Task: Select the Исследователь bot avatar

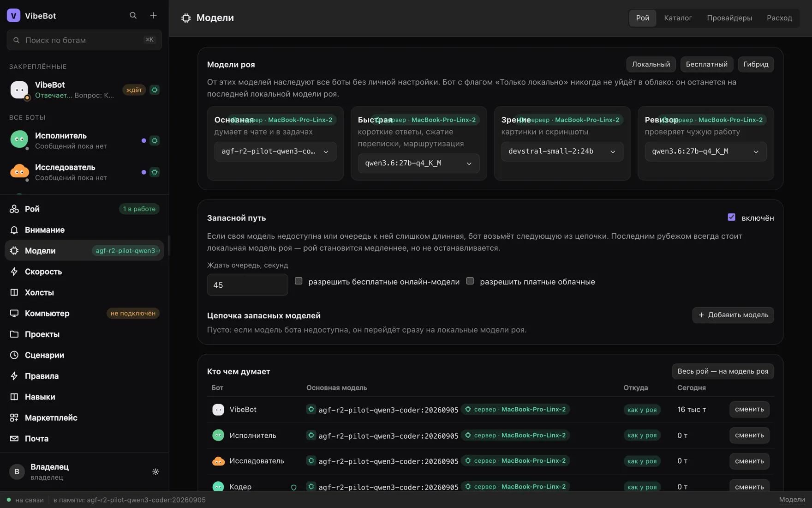Action: (x=19, y=172)
